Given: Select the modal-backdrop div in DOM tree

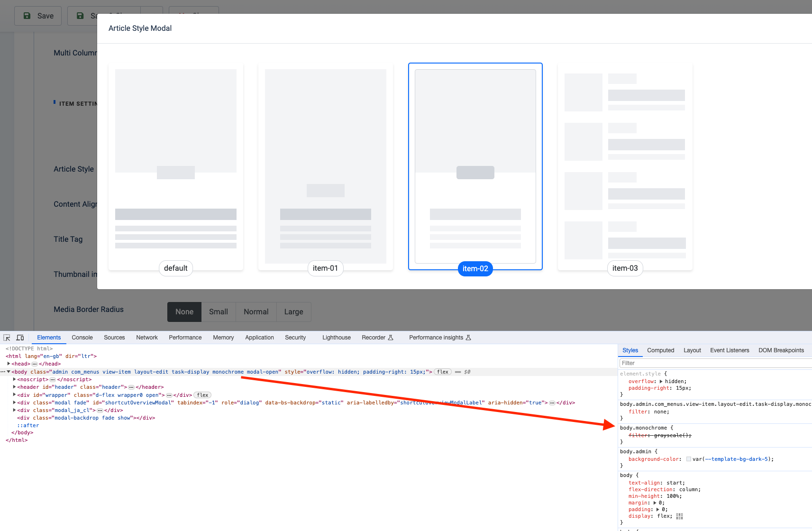Looking at the screenshot, I should tap(86, 418).
